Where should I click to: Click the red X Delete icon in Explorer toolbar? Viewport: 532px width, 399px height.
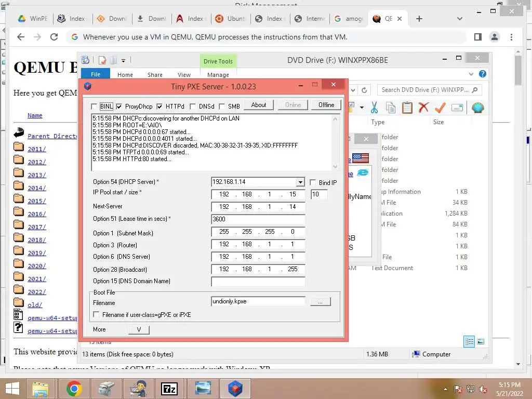pos(423,108)
